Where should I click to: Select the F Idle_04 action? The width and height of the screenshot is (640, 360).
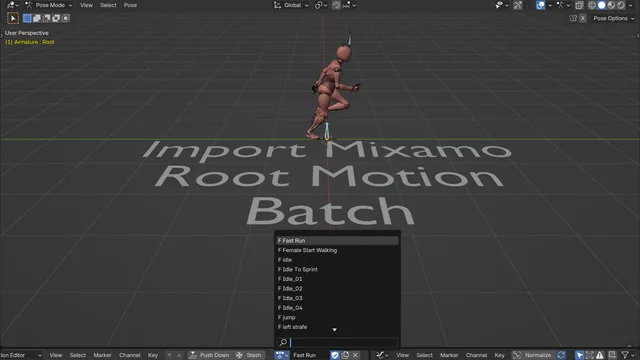coord(337,308)
